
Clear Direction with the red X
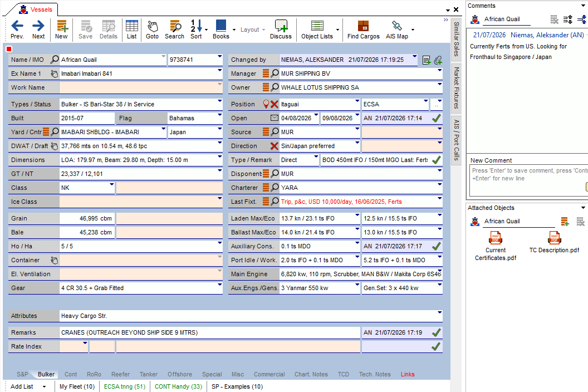pyautogui.click(x=275, y=146)
